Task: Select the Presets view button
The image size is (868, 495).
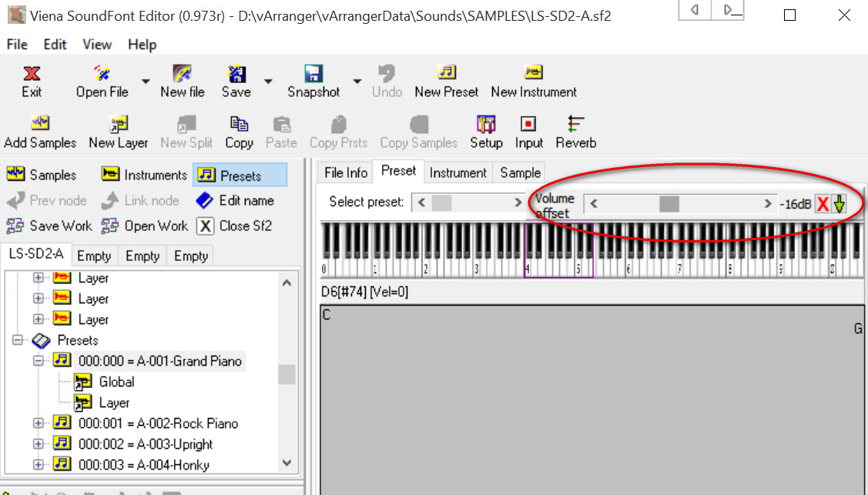Action: [x=240, y=175]
